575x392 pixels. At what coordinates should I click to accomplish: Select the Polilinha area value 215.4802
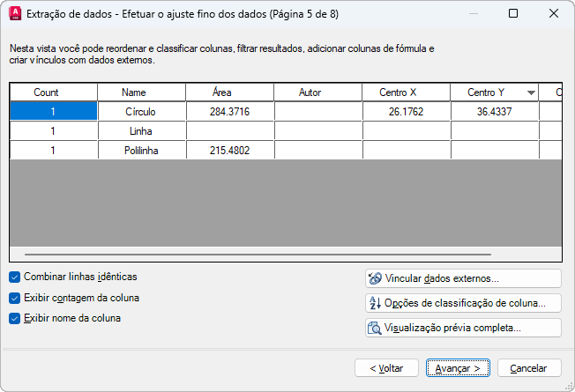coord(229,151)
